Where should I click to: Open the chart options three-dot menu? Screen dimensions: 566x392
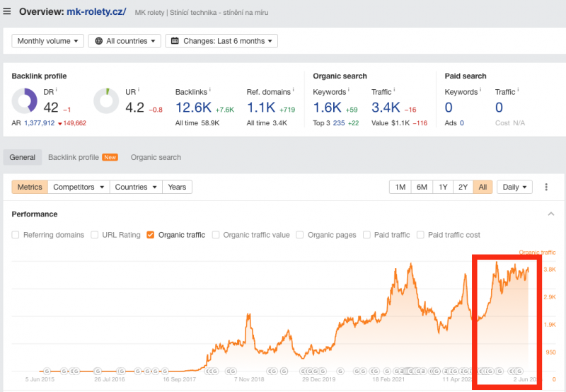tap(545, 187)
